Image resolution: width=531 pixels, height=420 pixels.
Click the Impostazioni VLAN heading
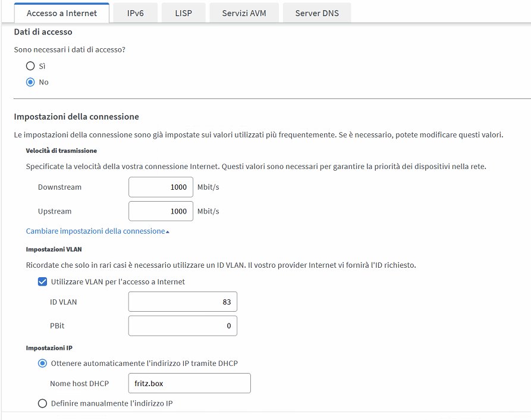(54, 249)
